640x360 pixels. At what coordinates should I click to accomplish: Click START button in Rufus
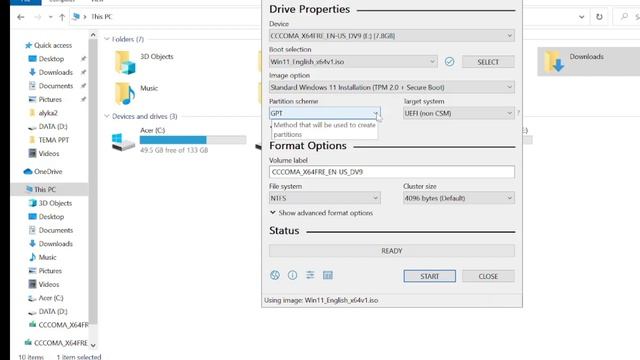tap(429, 276)
